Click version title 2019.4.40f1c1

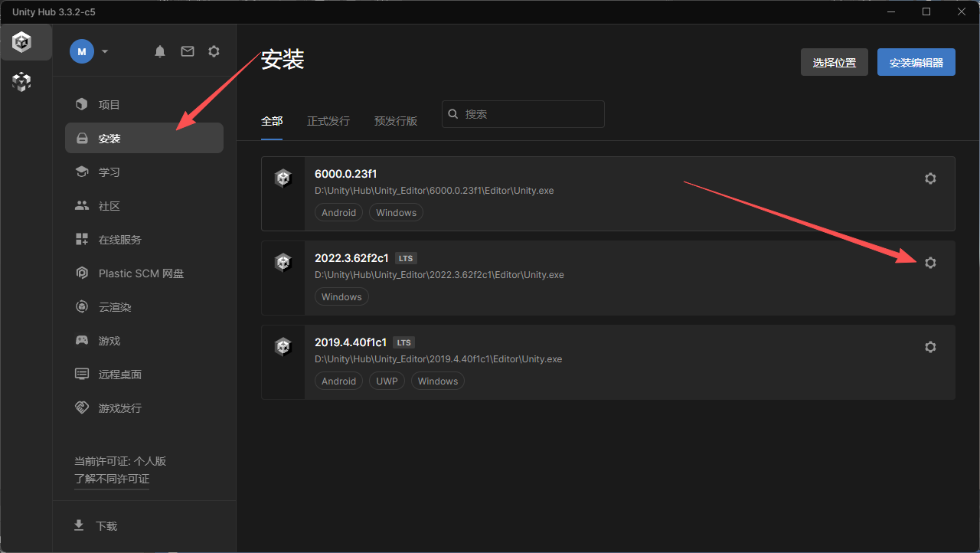351,342
